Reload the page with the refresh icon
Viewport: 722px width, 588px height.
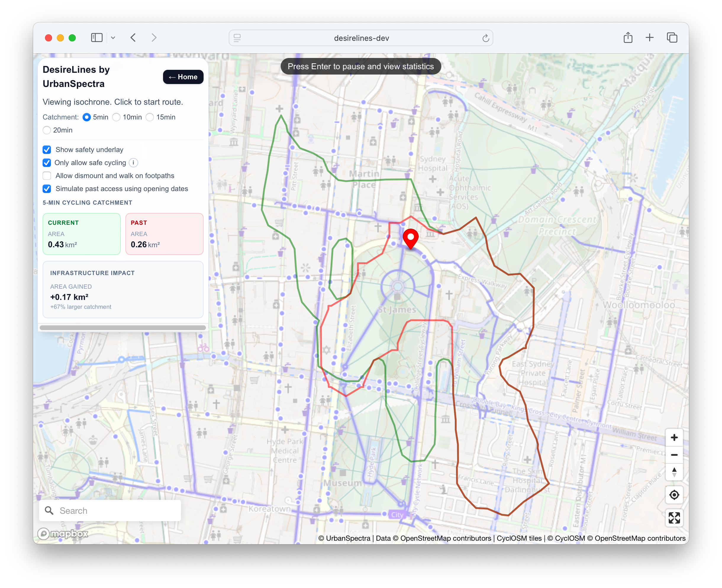(x=486, y=38)
